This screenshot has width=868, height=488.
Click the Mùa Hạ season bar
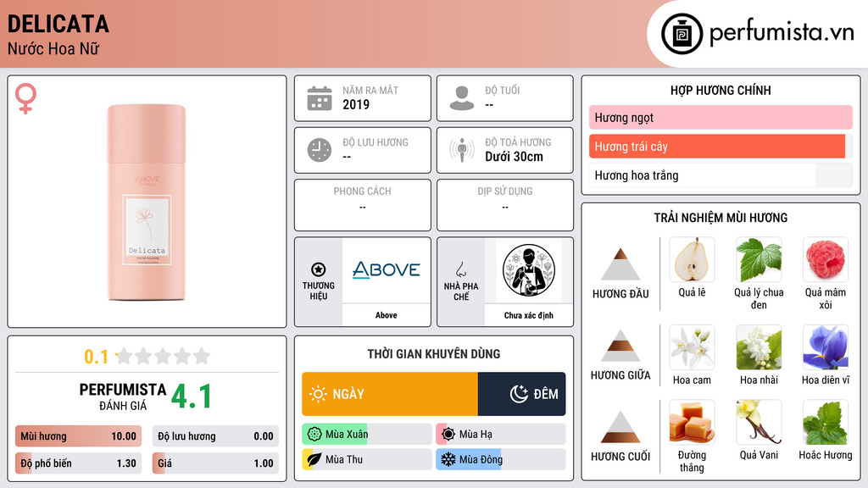[500, 435]
